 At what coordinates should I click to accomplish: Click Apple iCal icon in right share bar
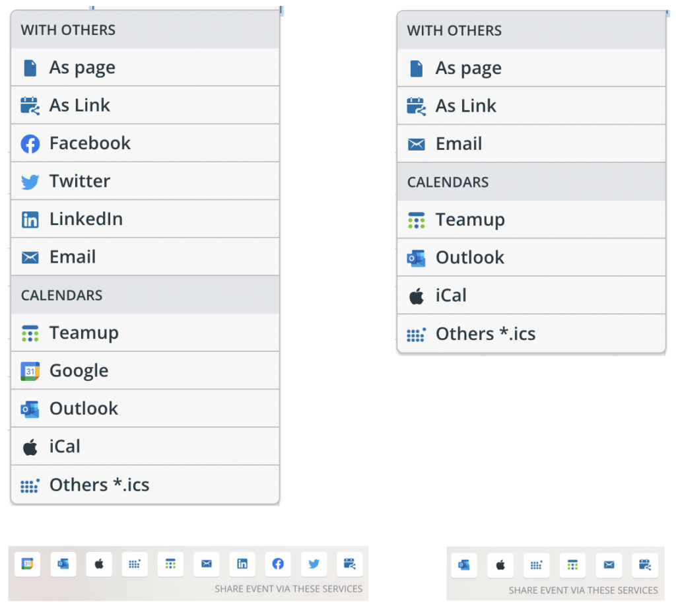click(500, 565)
